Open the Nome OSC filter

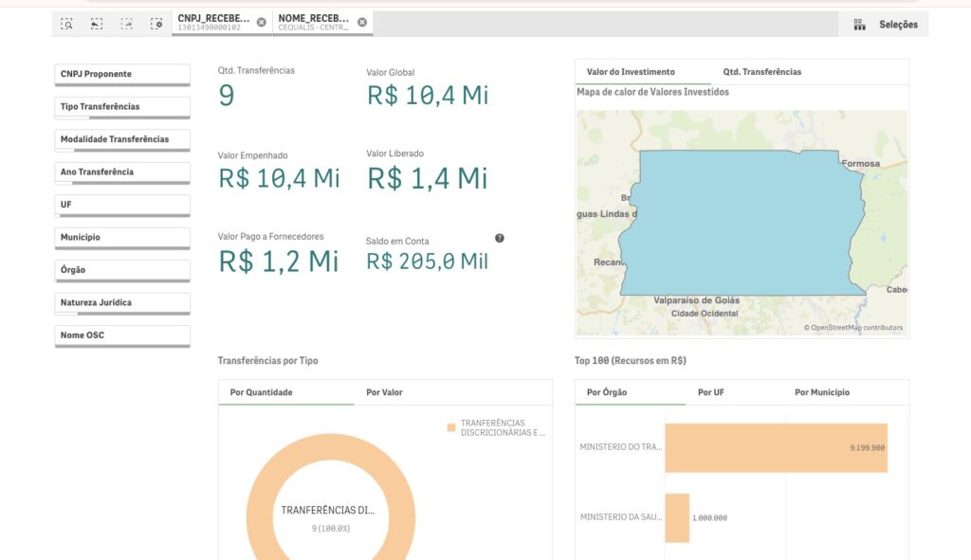point(122,335)
